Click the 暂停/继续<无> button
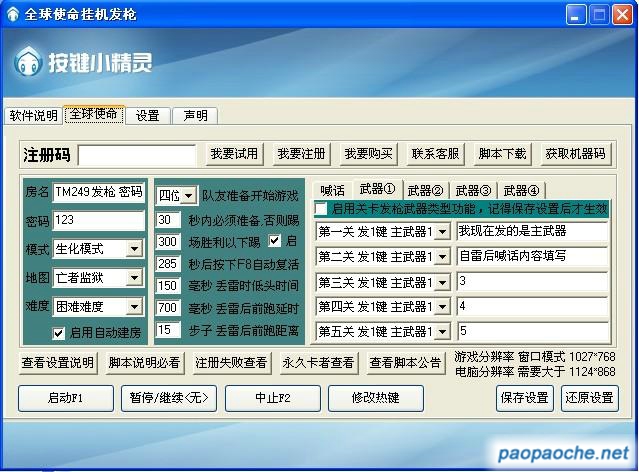Screen dimensions: 639x472 tap(169, 398)
